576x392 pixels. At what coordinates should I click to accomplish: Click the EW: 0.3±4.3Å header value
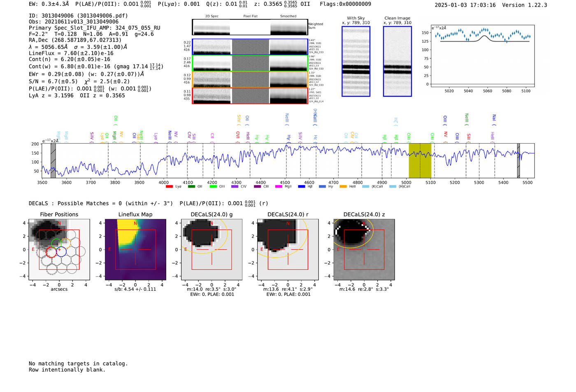[49, 4]
